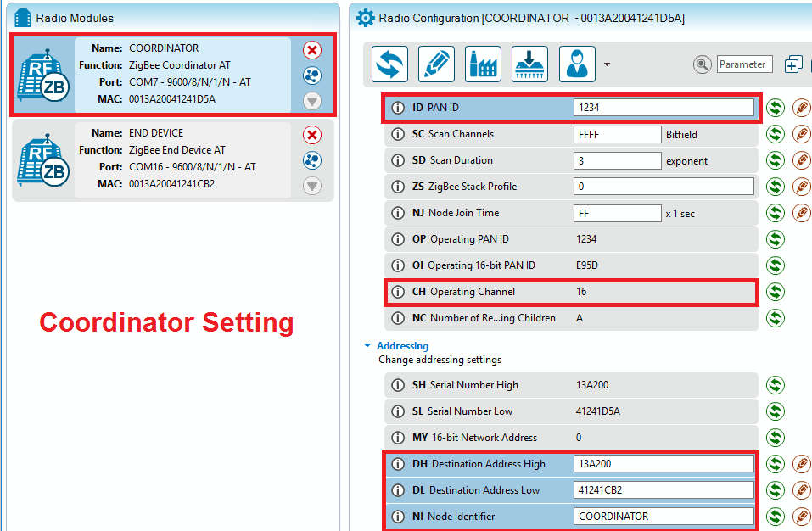Expand END DEVICE module details arrow
The height and width of the screenshot is (531, 812).
coord(312,186)
